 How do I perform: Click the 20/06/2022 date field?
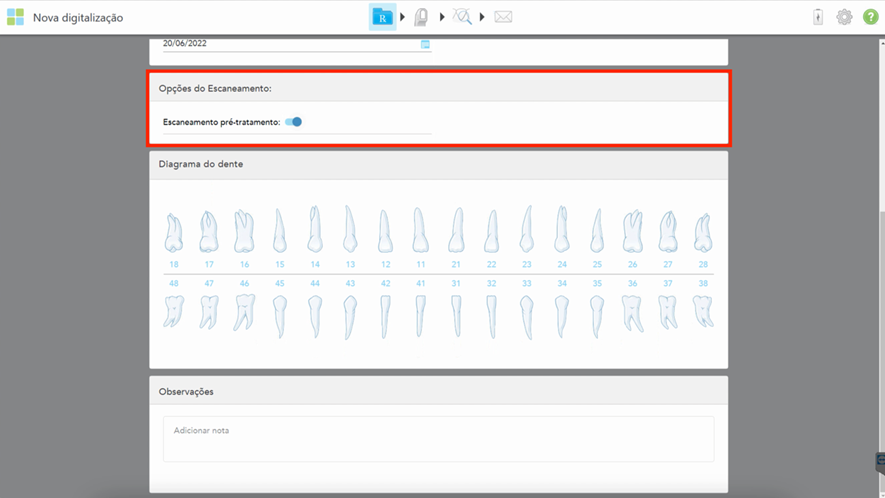point(288,44)
